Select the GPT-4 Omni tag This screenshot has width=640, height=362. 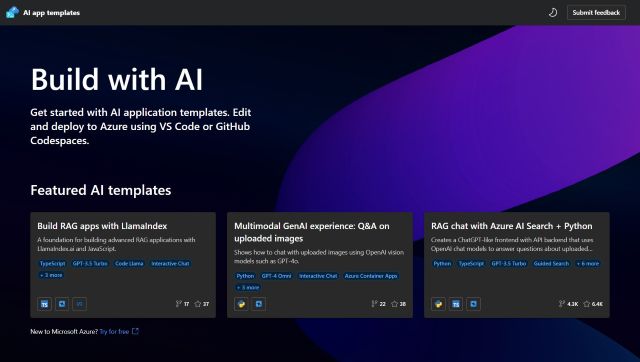[x=277, y=276]
